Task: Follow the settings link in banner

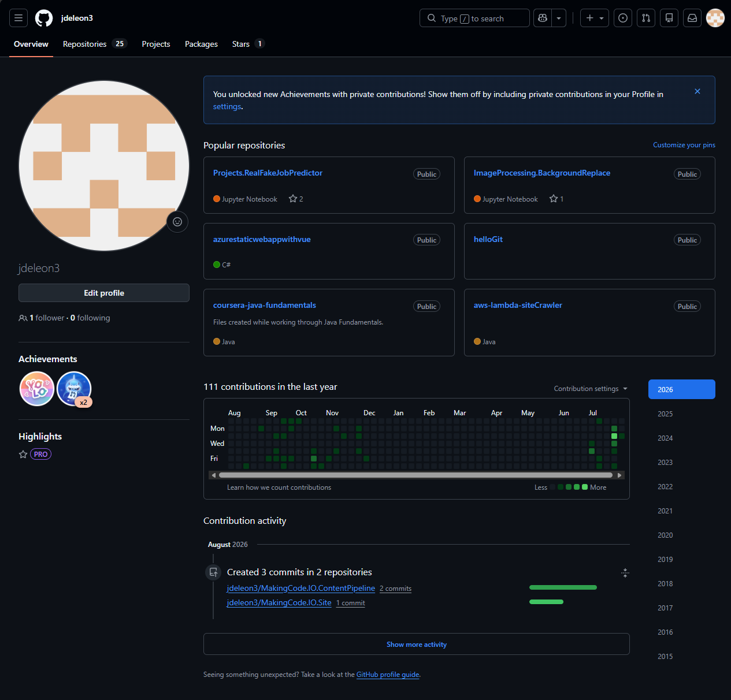Action: 227,107
